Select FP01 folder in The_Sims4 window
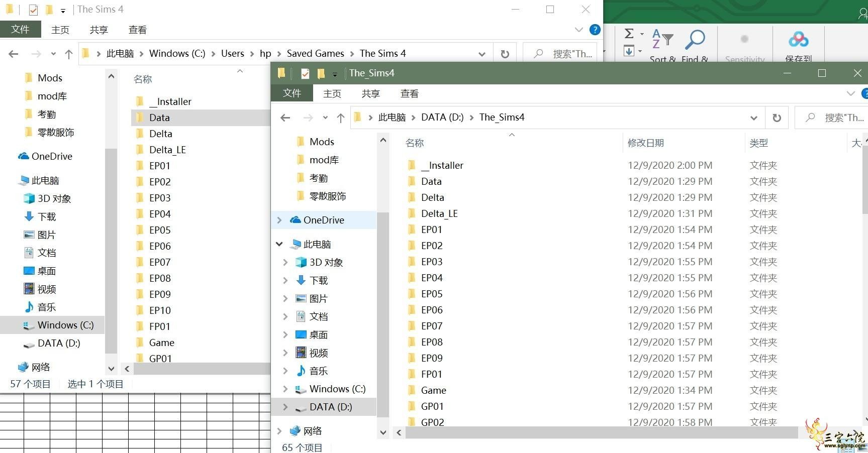Image resolution: width=868 pixels, height=453 pixels. tap(431, 374)
